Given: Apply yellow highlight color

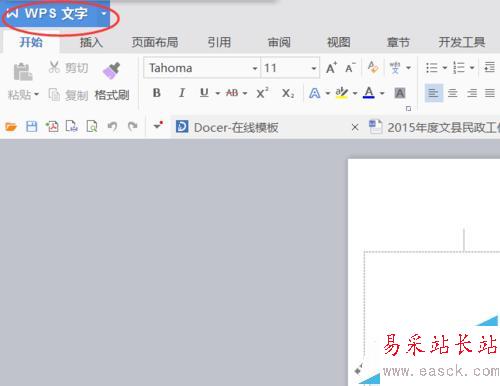Looking at the screenshot, I should pyautogui.click(x=342, y=93).
